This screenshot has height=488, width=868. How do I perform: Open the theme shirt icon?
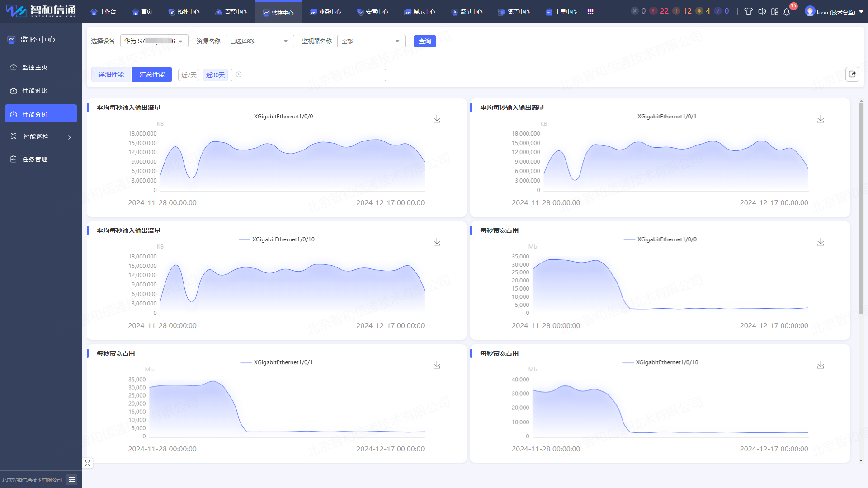click(749, 11)
